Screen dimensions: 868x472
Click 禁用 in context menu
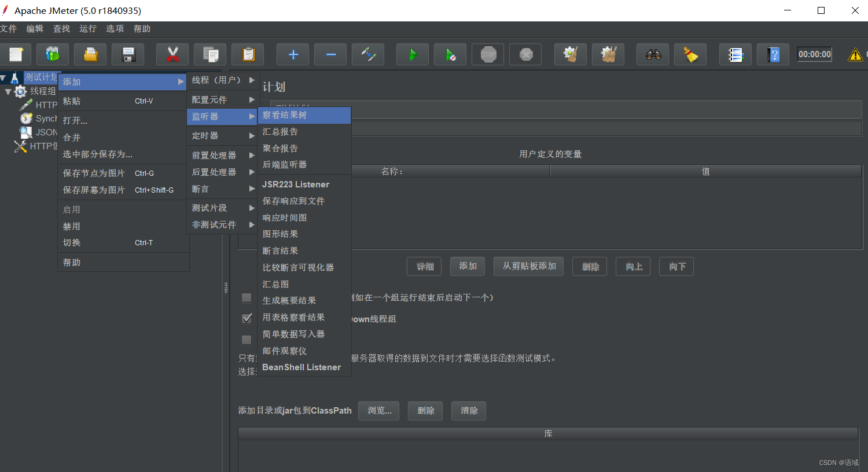[123, 226]
